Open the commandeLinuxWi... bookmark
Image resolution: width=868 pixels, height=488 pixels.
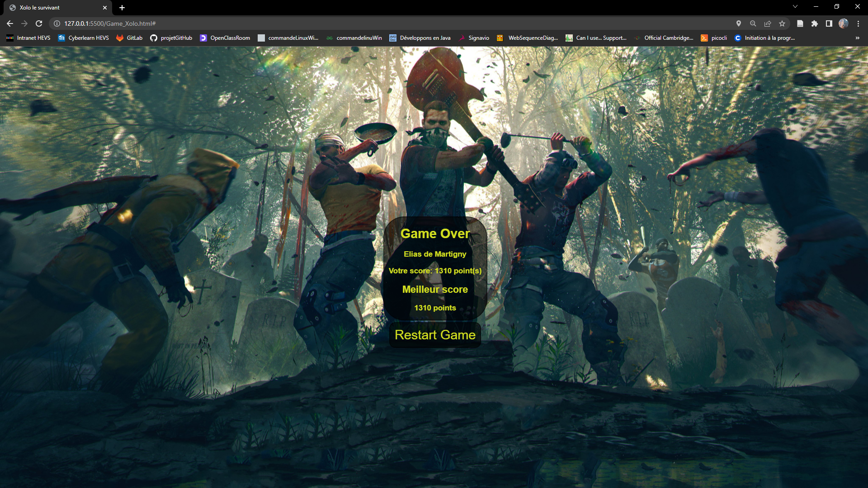coord(288,38)
